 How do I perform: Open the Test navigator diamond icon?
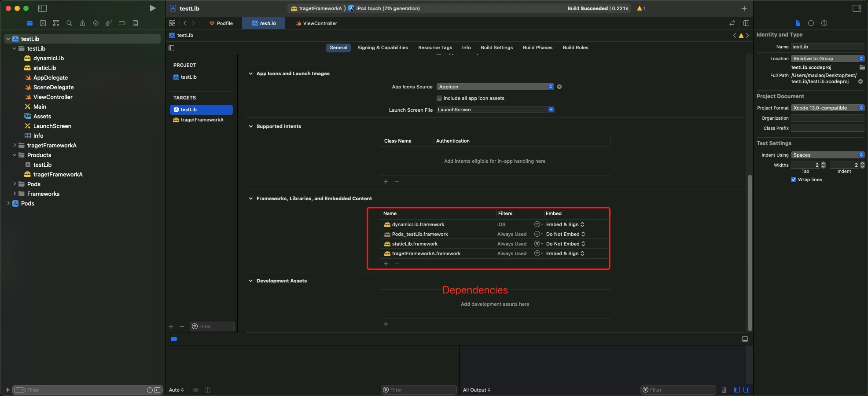tap(96, 23)
